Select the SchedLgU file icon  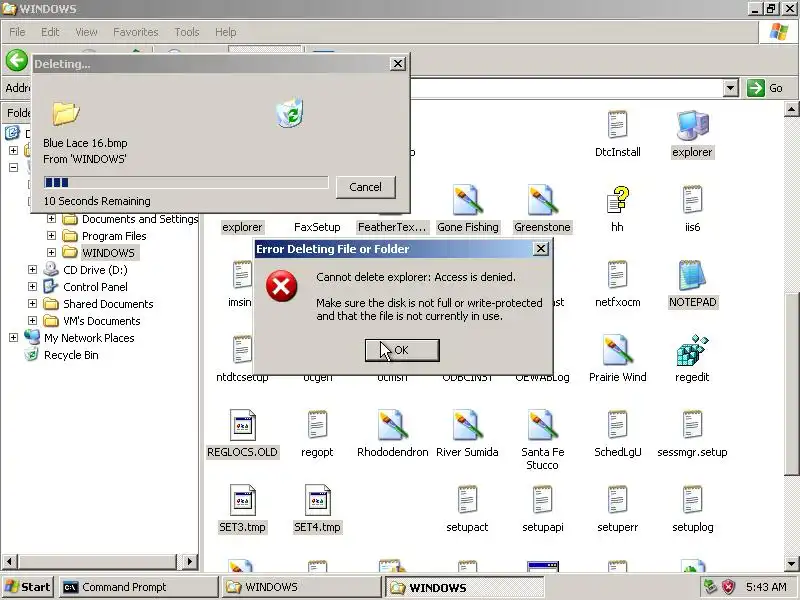point(617,424)
